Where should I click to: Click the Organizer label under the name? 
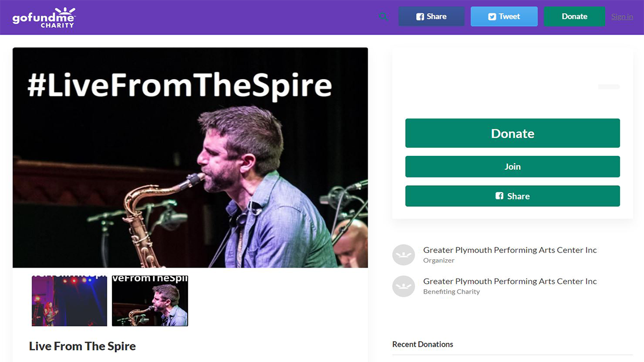pos(439,261)
